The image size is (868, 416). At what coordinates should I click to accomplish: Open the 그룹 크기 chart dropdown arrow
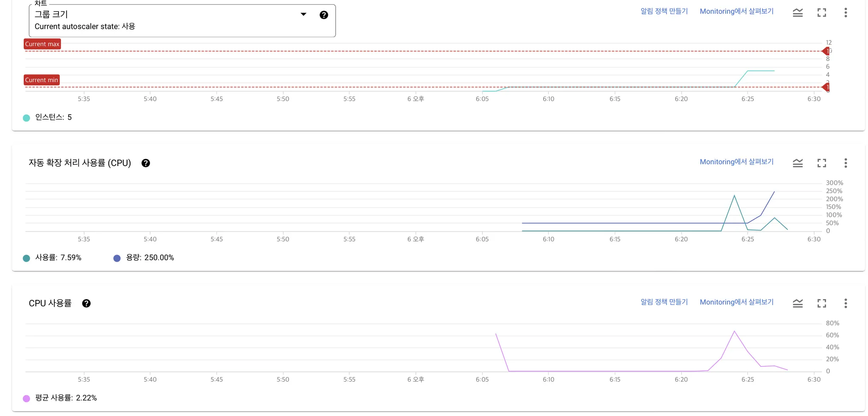[303, 14]
